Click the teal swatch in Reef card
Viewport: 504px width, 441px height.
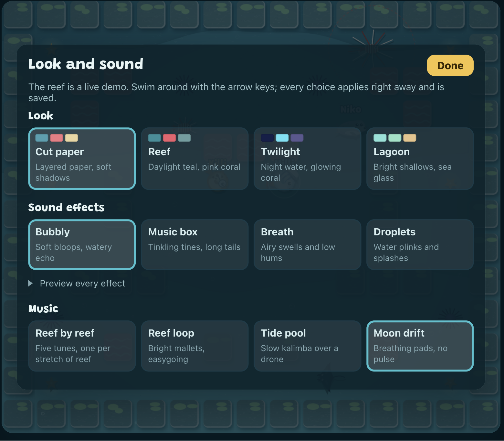coord(154,138)
